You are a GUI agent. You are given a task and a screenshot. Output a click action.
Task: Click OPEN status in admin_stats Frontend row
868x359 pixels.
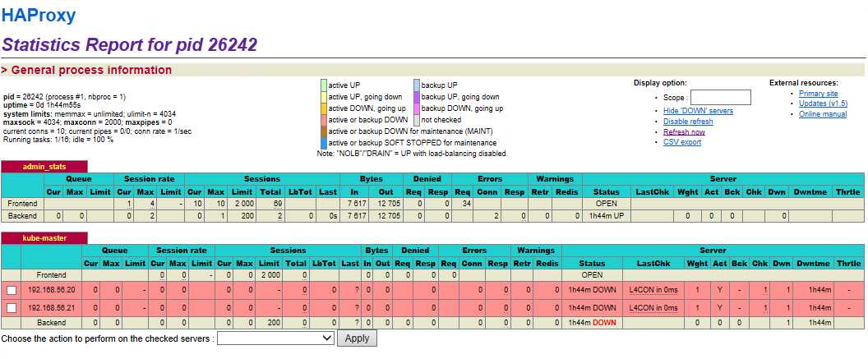[x=606, y=204]
